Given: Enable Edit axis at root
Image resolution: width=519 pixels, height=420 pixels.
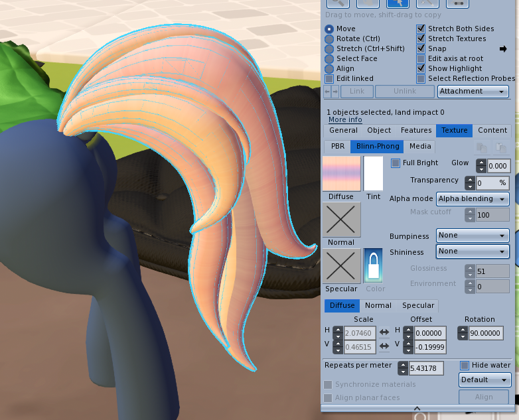Looking at the screenshot, I should click(x=421, y=59).
